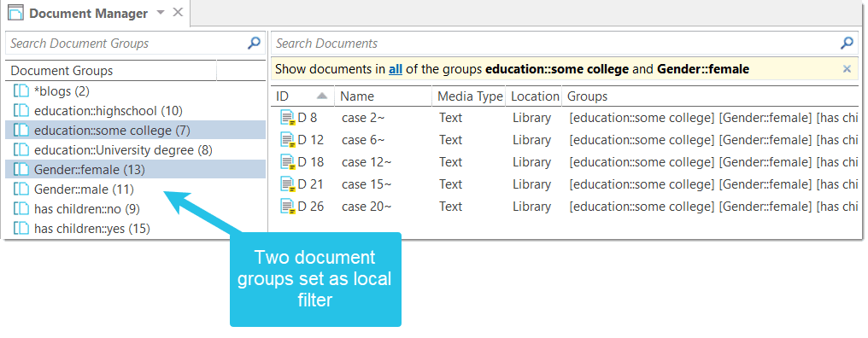Click the Groups cell of case 2~ row
The image size is (868, 338).
(x=713, y=118)
